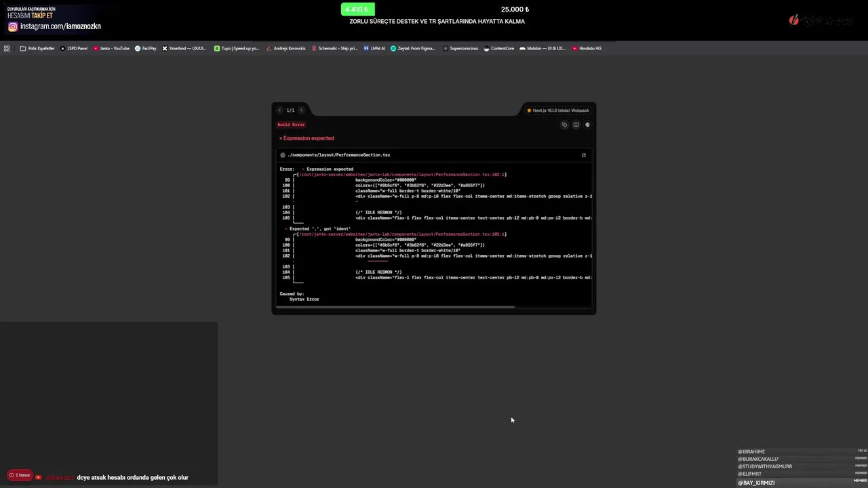Open Mobbin — UI & UX bookmark
Viewport: 868px width, 488px height.
542,49
